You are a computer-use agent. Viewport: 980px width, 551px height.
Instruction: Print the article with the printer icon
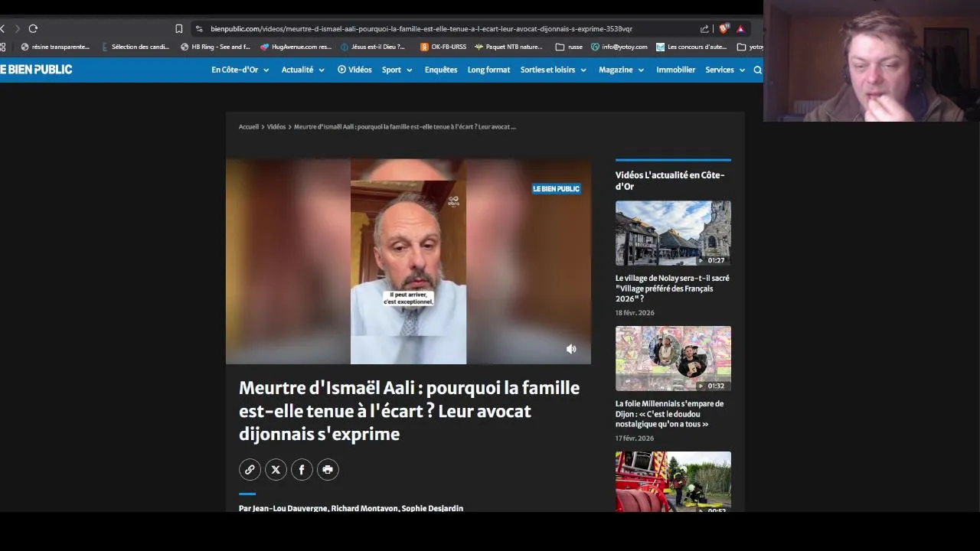click(x=328, y=469)
